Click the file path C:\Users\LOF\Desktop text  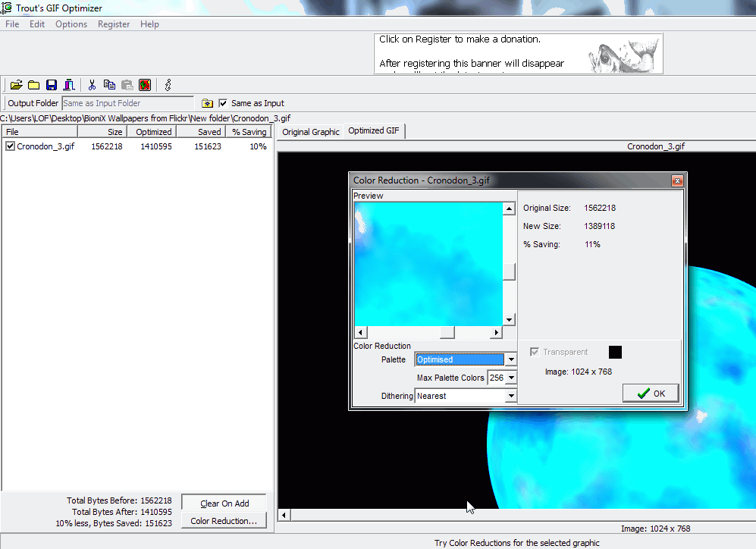pyautogui.click(x=146, y=118)
